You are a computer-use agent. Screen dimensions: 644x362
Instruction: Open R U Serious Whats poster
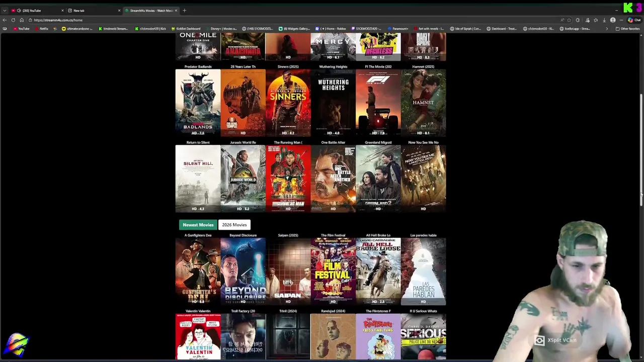pyautogui.click(x=423, y=337)
